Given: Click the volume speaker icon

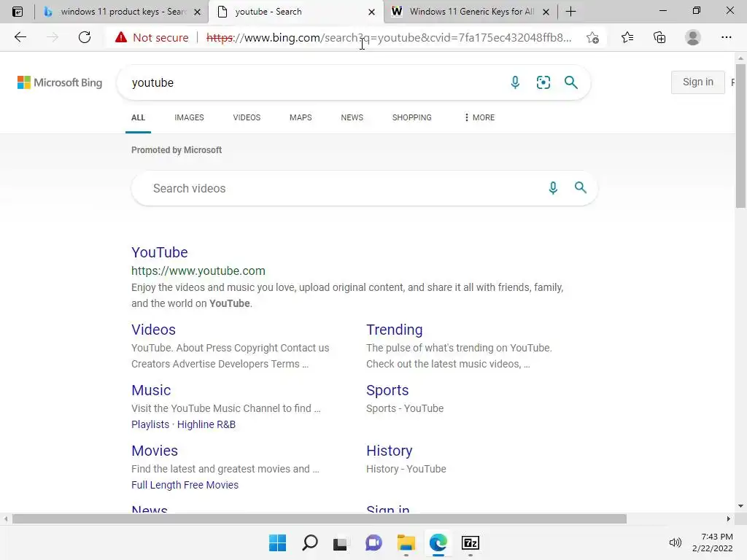Looking at the screenshot, I should click(675, 542).
